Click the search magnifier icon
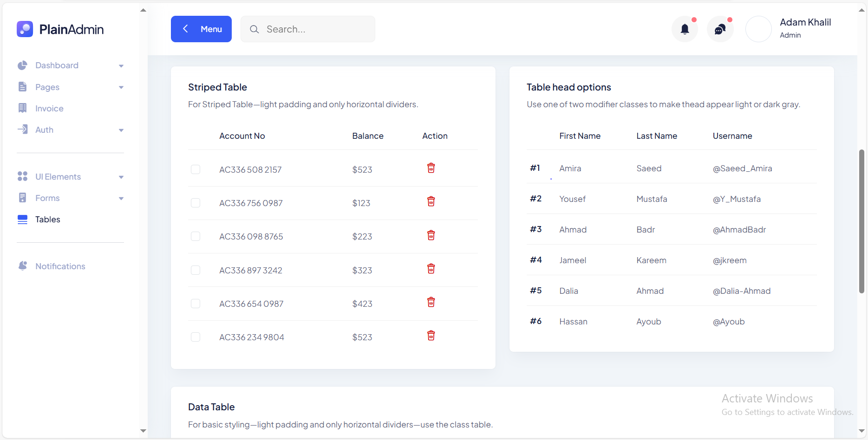Screen dimensions: 868x440 click(254, 29)
